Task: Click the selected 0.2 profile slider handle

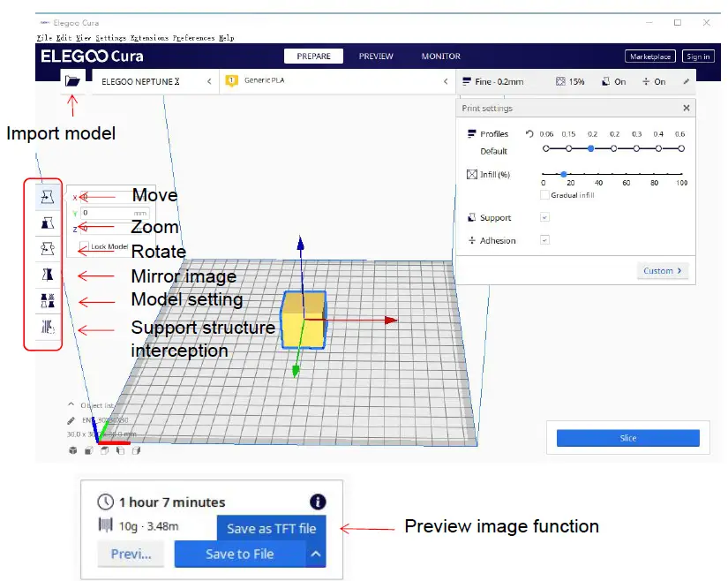Action: coord(590,148)
